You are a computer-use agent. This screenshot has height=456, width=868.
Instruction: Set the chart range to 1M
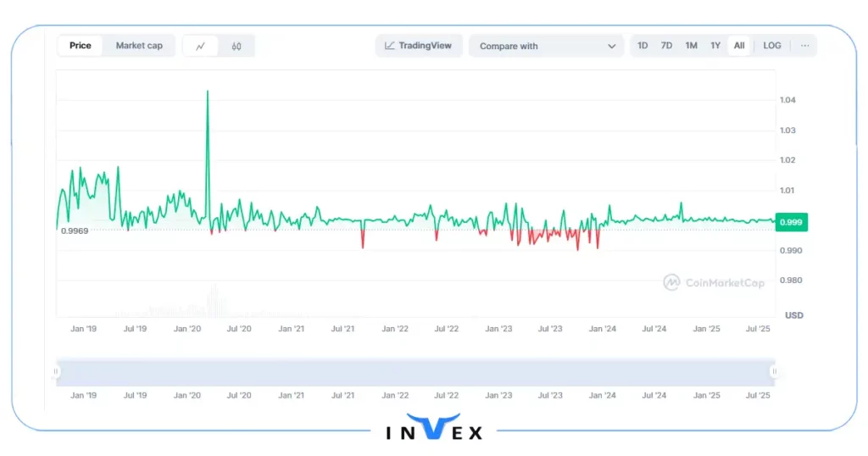pos(691,46)
